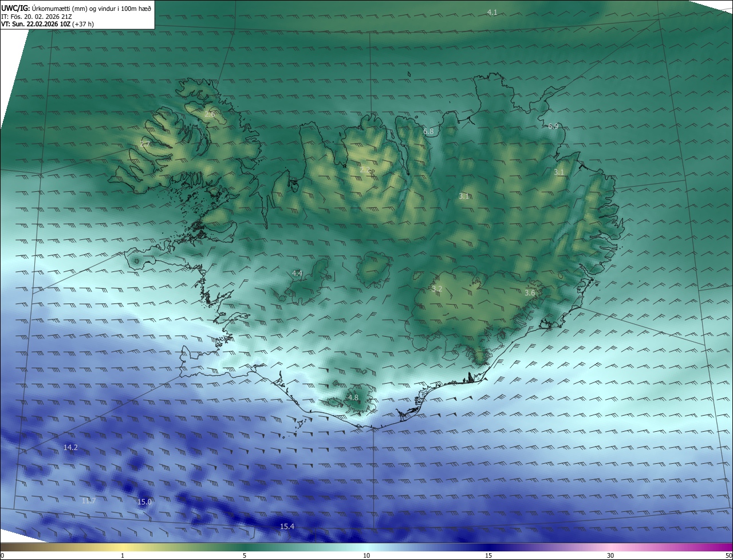Screen dimensions: 733x560
Task: Click the 3.6 value label on the map
Action: tap(530, 293)
